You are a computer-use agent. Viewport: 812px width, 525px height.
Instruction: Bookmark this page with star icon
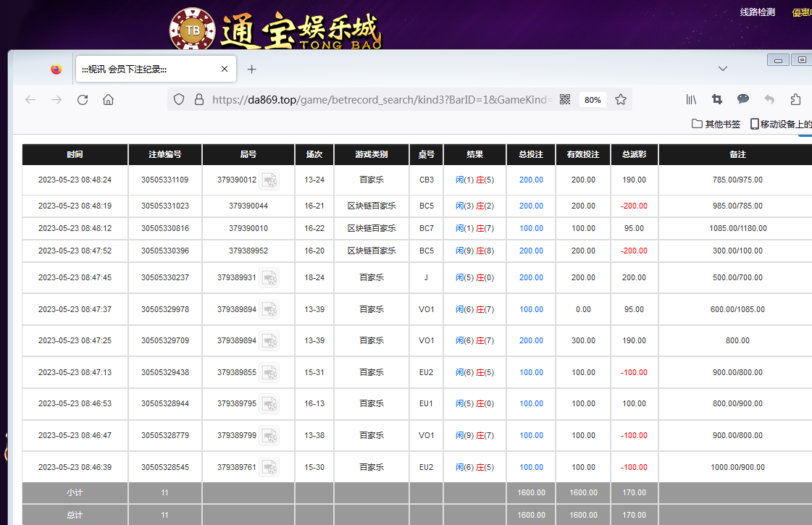[620, 99]
